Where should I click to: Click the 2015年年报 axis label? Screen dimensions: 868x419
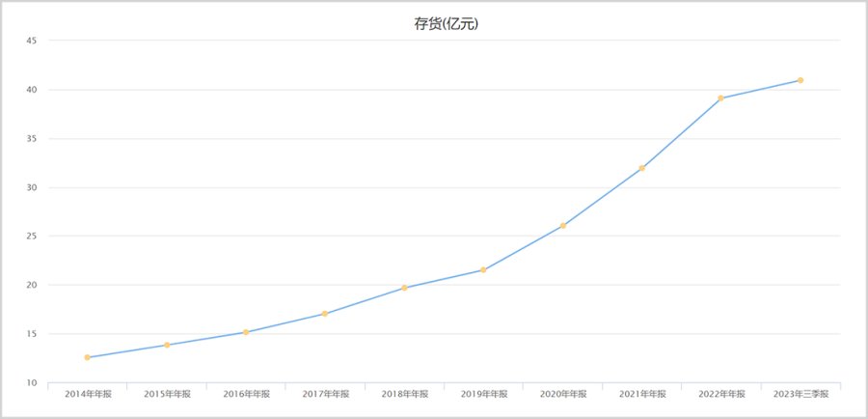(x=167, y=394)
